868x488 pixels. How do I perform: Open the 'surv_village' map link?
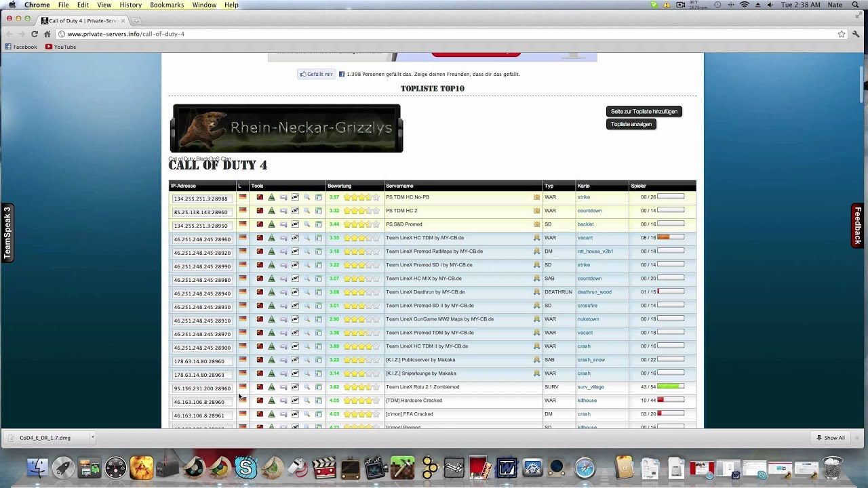[591, 387]
